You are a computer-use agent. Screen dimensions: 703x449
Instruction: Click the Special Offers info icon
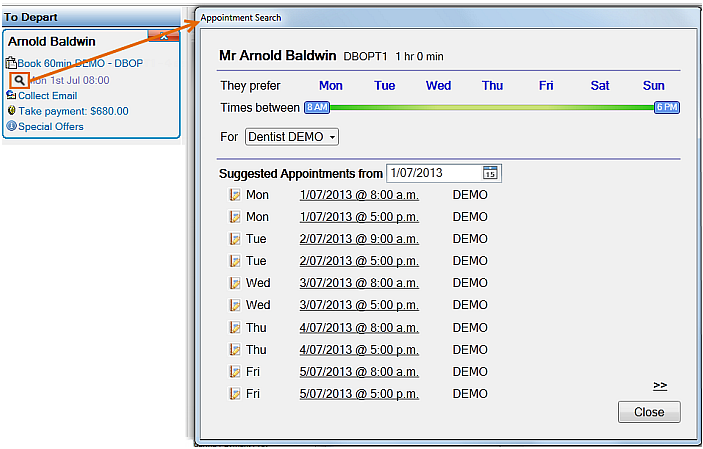point(12,126)
